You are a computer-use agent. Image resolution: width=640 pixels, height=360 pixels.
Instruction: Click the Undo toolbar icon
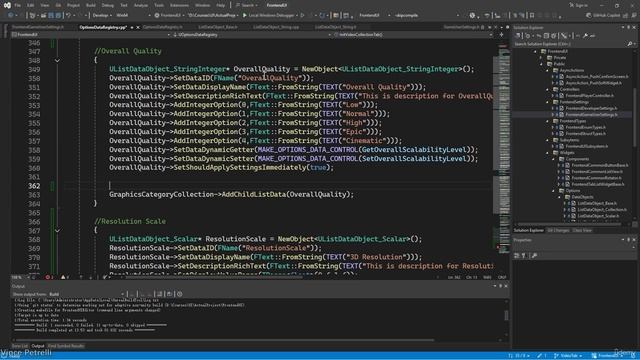click(69, 16)
